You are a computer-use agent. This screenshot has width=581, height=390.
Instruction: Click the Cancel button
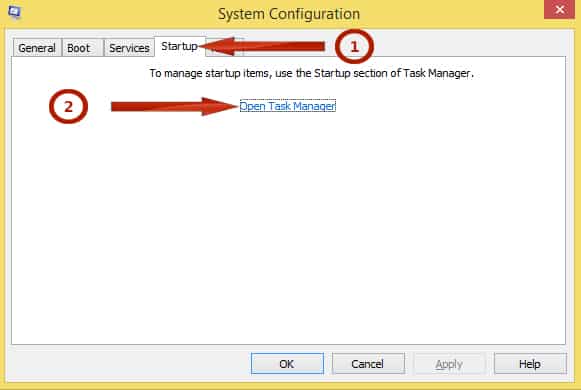pos(368,364)
